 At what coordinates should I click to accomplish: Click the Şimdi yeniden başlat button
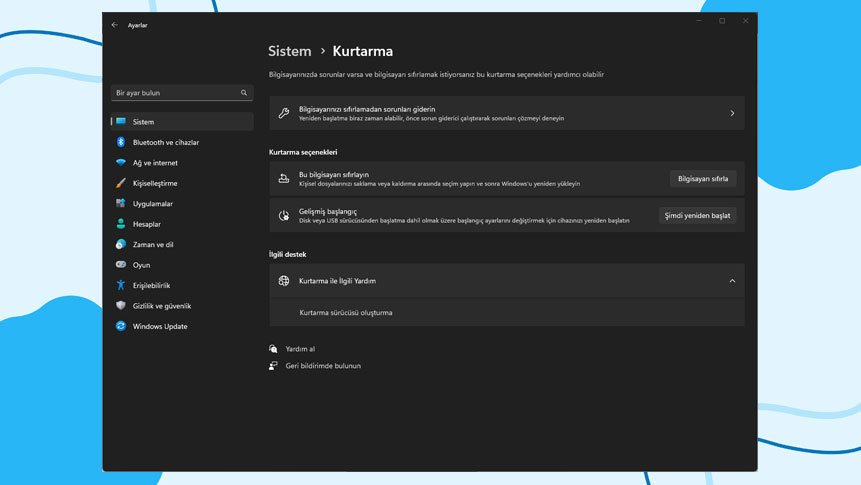tap(697, 215)
